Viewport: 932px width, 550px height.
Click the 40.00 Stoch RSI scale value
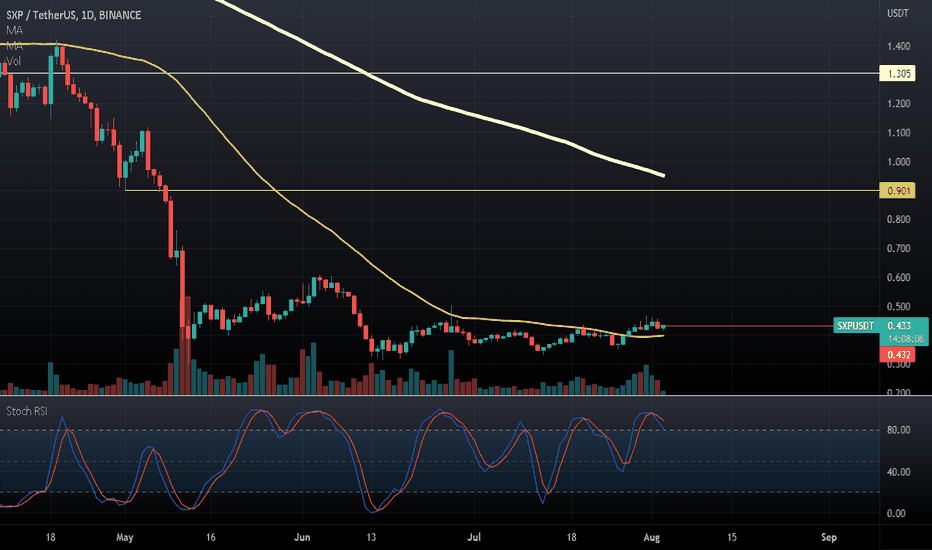pos(898,472)
